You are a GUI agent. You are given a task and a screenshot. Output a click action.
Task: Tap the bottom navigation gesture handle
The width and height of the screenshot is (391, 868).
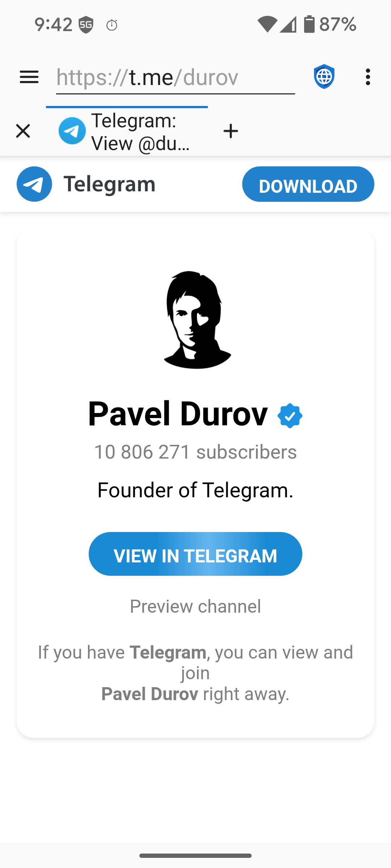[195, 856]
